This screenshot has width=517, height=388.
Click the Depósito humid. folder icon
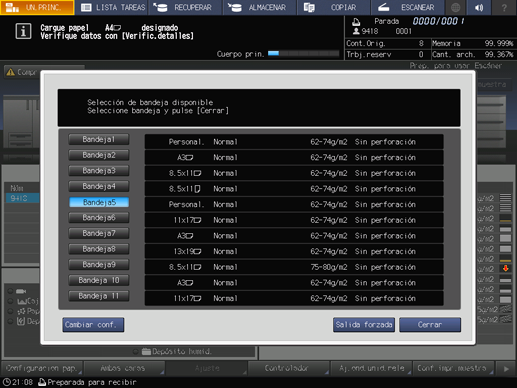pos(146,351)
